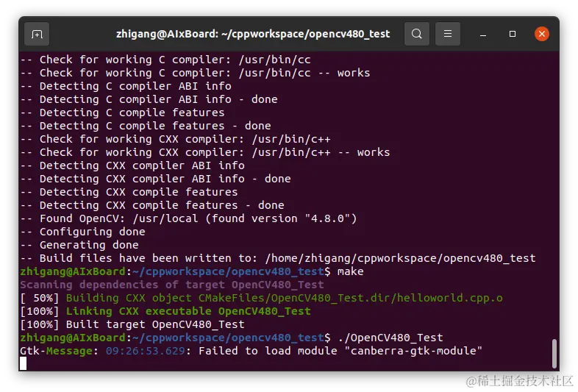
Task: Maximize the terminal window
Action: pyautogui.click(x=513, y=34)
